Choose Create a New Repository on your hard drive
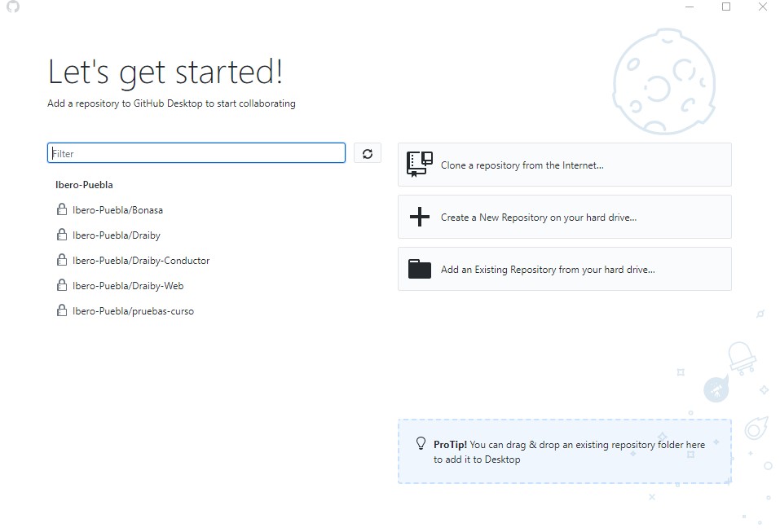Viewport: 780px width, 532px height. click(565, 217)
